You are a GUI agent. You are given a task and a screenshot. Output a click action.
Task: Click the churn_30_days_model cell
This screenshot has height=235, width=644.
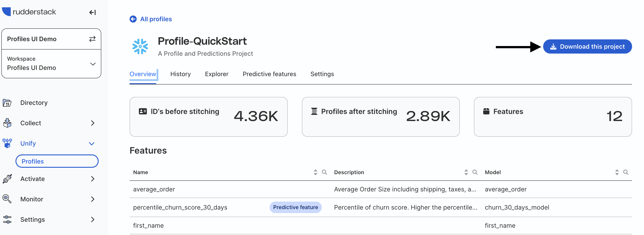[x=517, y=208]
